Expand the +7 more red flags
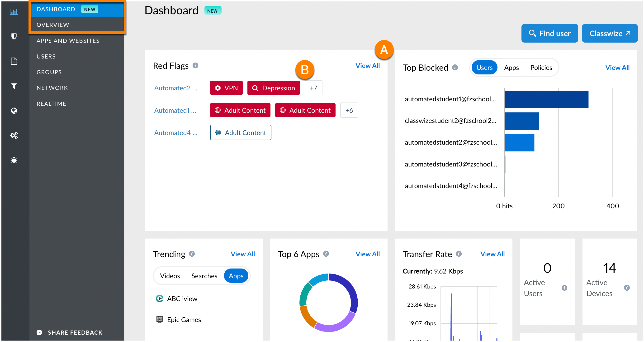The width and height of the screenshot is (644, 342). 313,88
